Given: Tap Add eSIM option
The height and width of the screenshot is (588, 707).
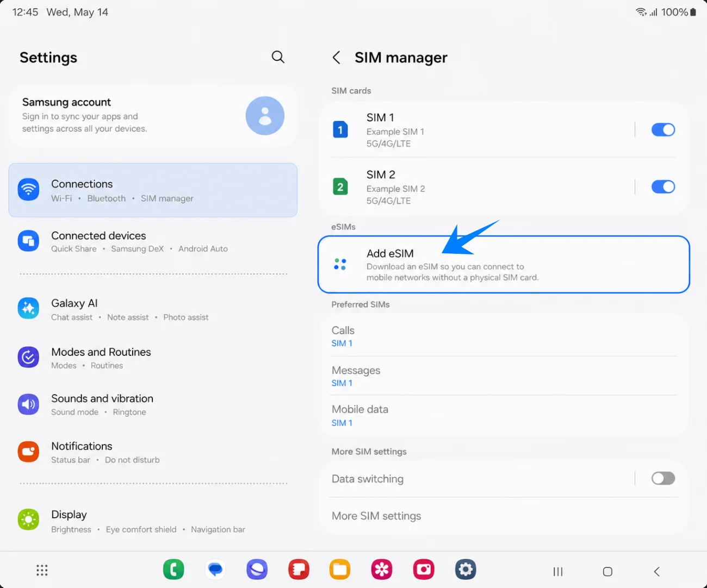Looking at the screenshot, I should 504,265.
